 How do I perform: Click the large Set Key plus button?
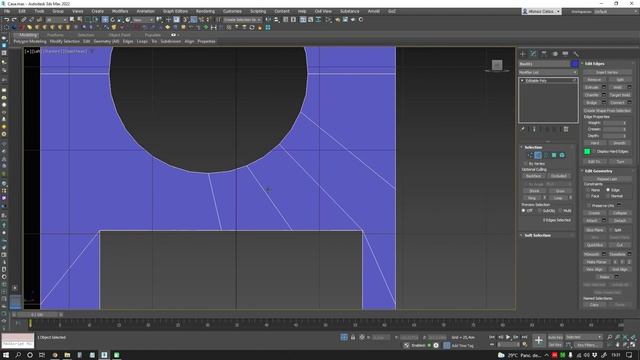(539, 340)
